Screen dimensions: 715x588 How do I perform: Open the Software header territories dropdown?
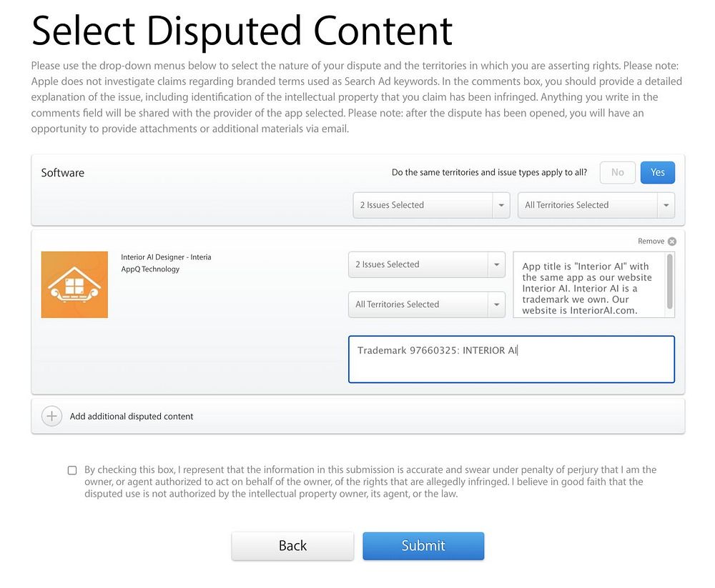[x=596, y=205]
